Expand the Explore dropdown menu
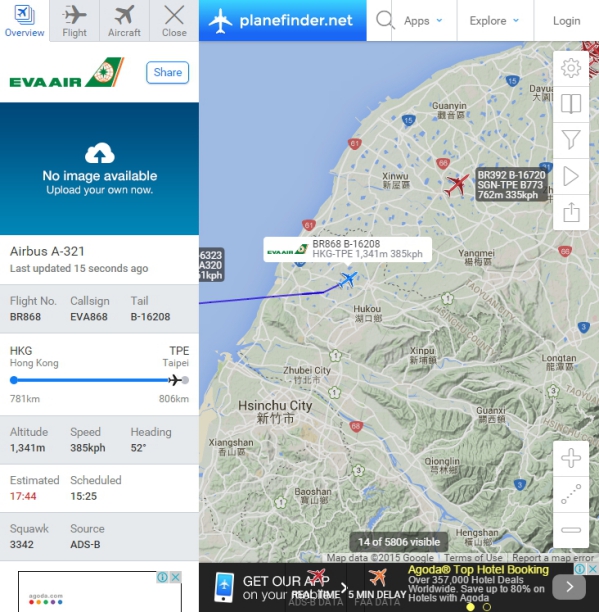 click(494, 21)
